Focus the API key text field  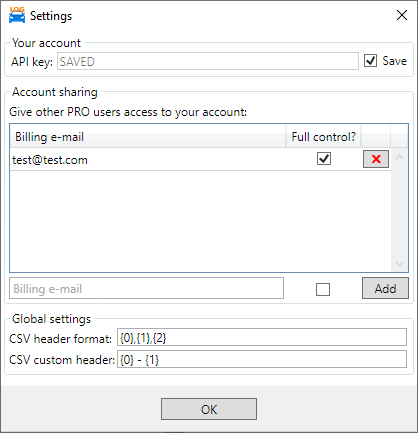click(x=208, y=61)
